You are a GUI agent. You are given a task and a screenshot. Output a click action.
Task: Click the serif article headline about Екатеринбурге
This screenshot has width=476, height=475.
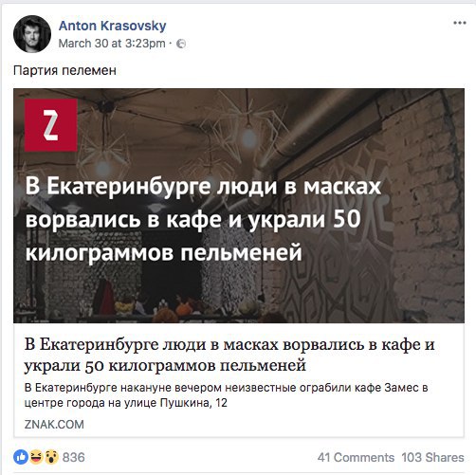click(x=229, y=355)
